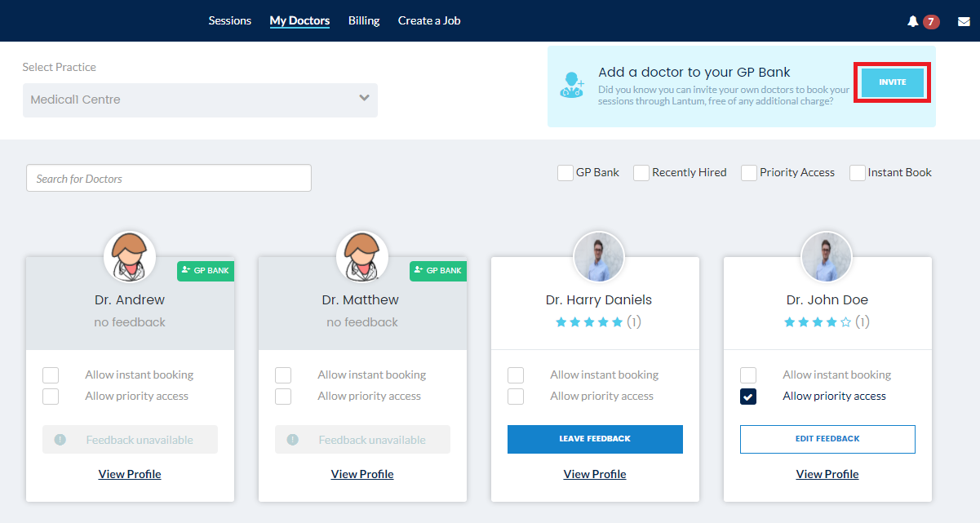
Task: Go to the Sessions tab
Action: coord(230,20)
